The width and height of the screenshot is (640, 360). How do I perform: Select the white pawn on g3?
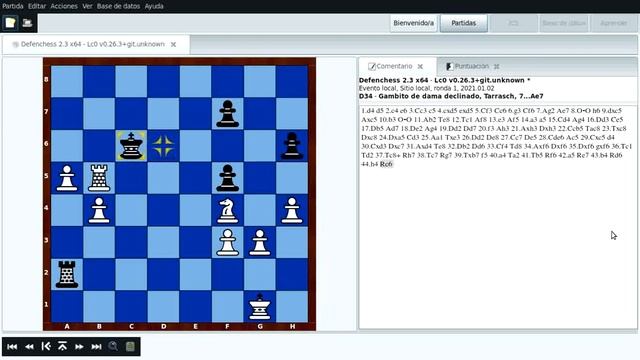[260, 242]
